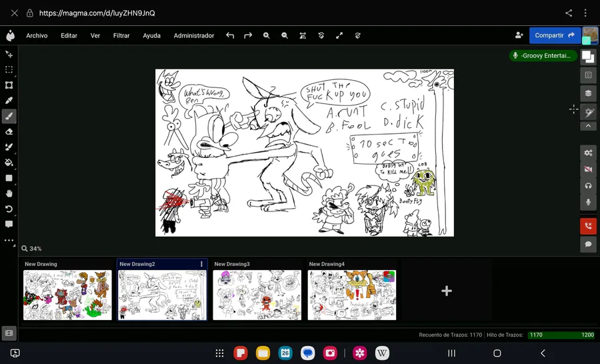
Task: Open the Administrador menu
Action: coord(194,35)
